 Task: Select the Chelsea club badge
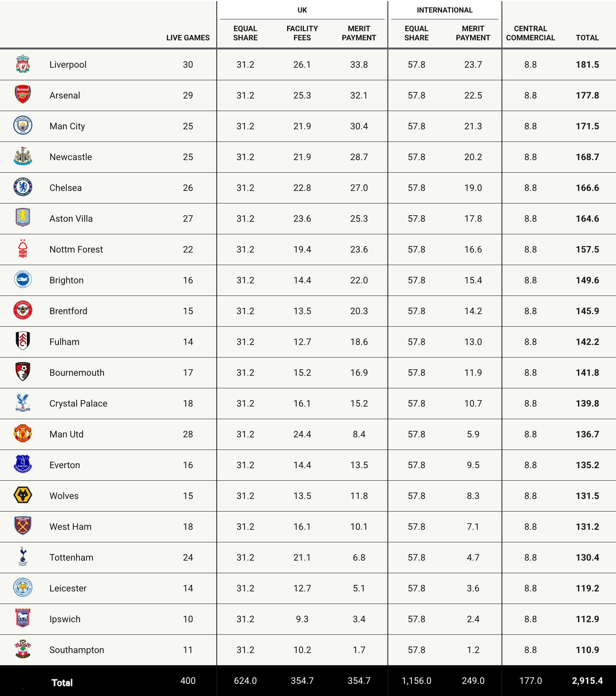(x=23, y=187)
